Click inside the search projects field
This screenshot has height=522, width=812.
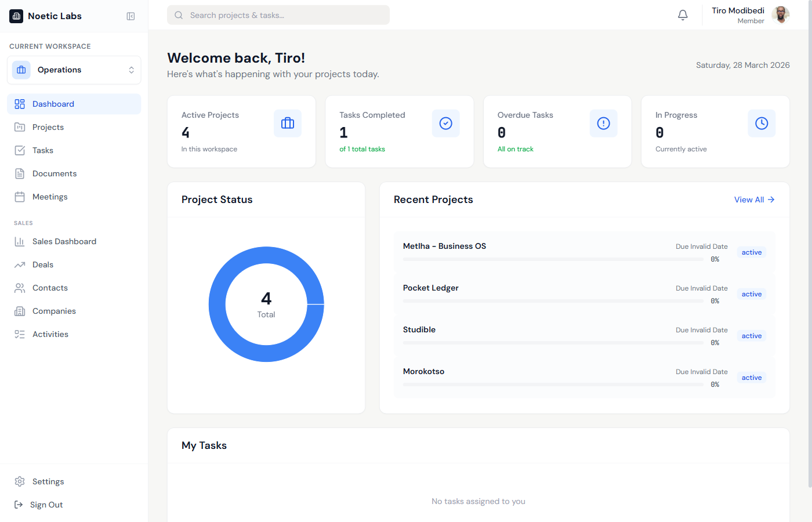click(x=278, y=14)
